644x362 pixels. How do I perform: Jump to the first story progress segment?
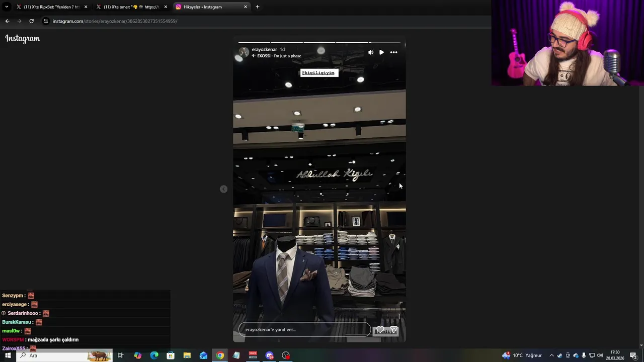point(254,42)
